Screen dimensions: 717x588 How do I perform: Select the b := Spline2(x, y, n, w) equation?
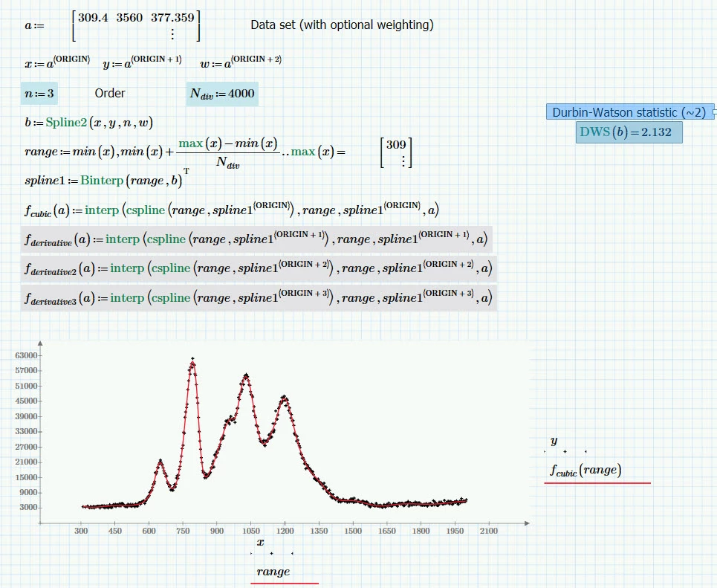pos(88,123)
